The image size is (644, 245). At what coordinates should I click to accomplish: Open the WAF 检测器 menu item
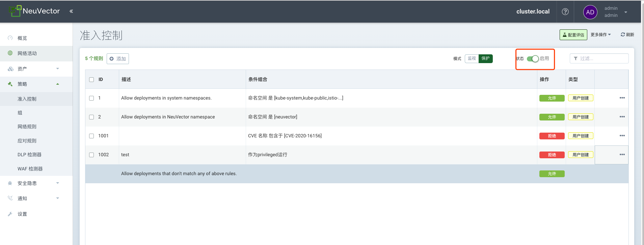(x=30, y=169)
